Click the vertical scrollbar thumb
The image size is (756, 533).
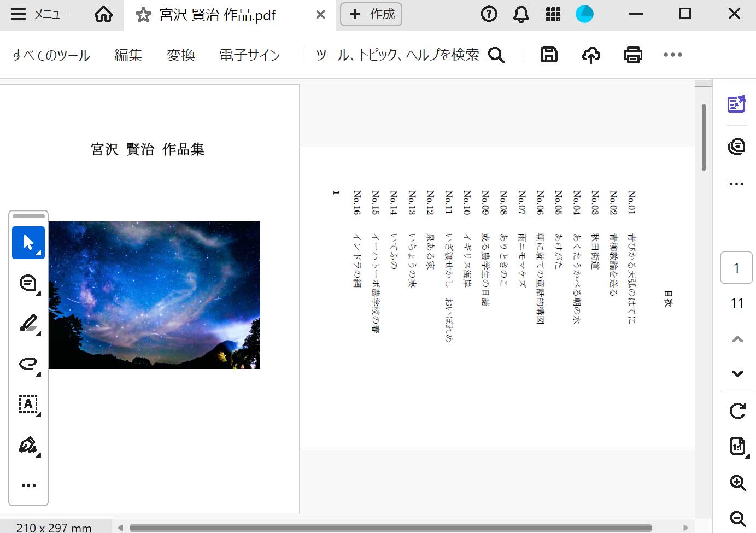pos(704,137)
